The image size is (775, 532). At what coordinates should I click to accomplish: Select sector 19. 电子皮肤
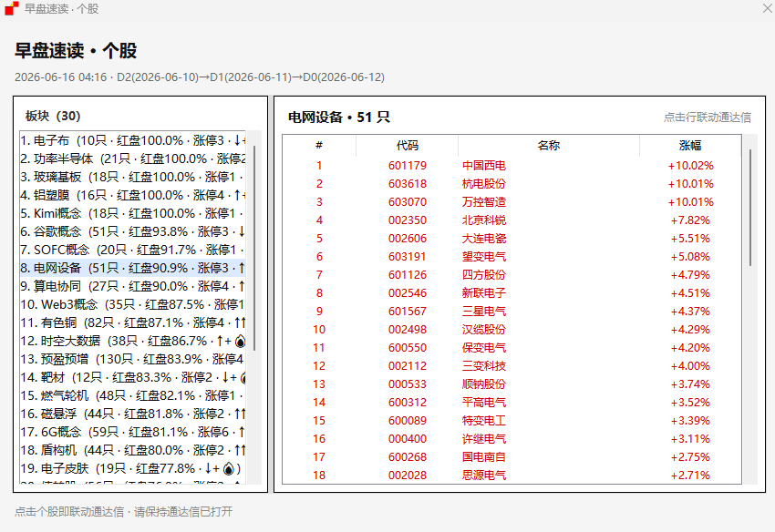click(x=132, y=469)
